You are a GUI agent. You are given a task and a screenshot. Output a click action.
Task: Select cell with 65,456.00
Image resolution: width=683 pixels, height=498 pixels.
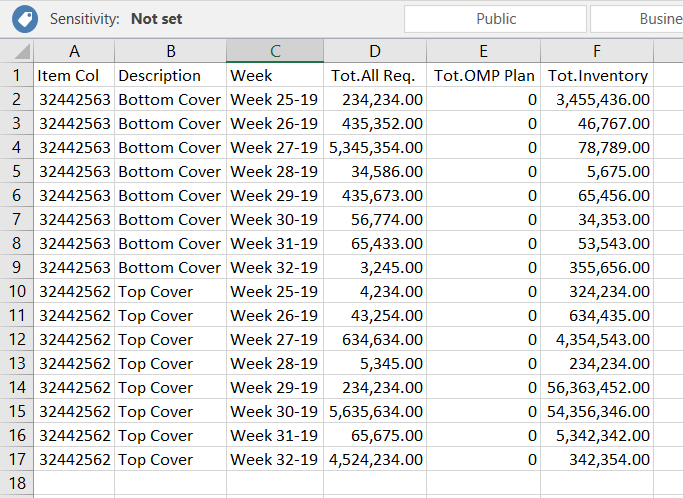tap(597, 195)
